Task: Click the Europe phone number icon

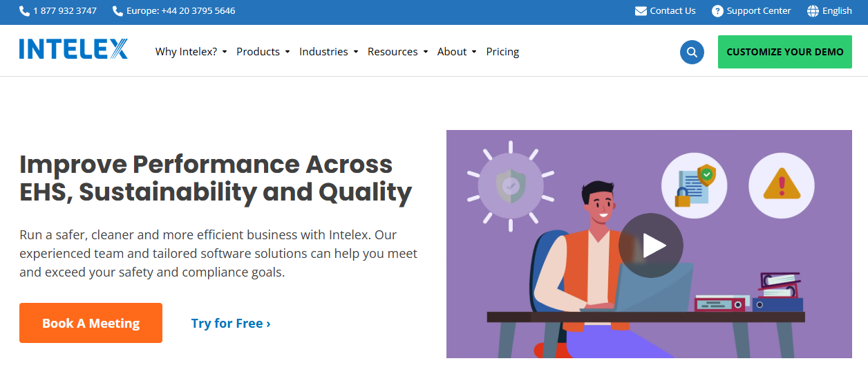Action: pos(117,11)
